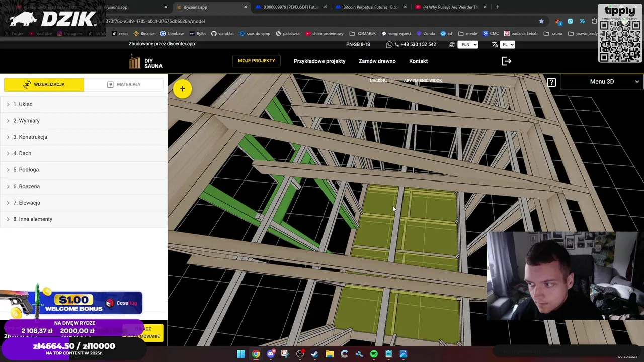Image resolution: width=644 pixels, height=362 pixels.
Task: Open Notepad from the taskbar
Action: [388, 354]
